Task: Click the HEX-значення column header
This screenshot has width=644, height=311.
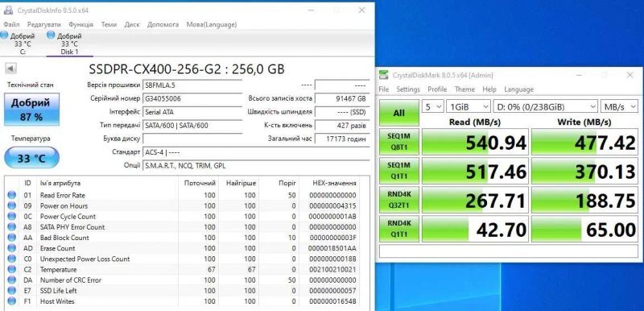Action: [x=334, y=183]
